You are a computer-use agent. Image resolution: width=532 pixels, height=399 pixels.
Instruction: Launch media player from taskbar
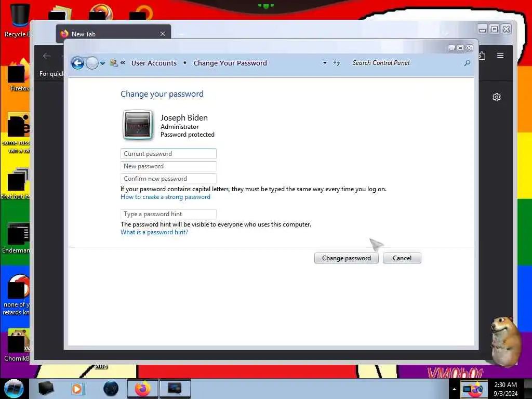click(77, 389)
